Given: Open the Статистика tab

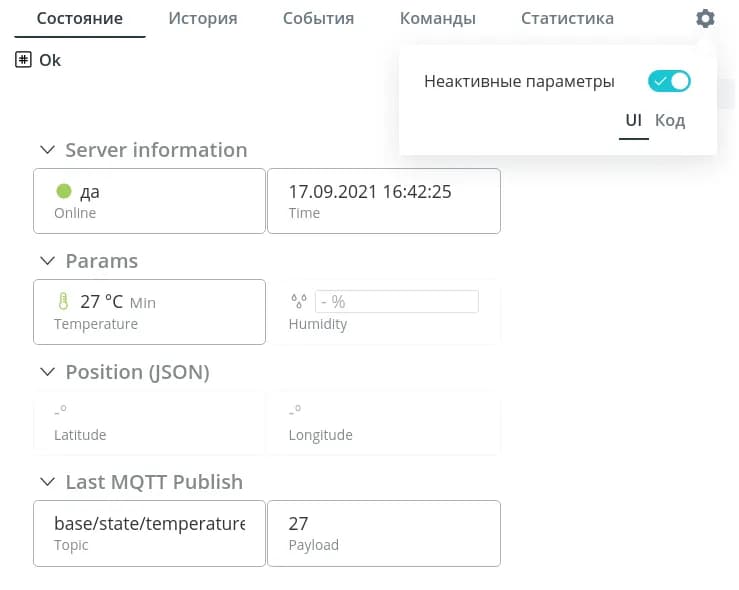Looking at the screenshot, I should [x=567, y=19].
